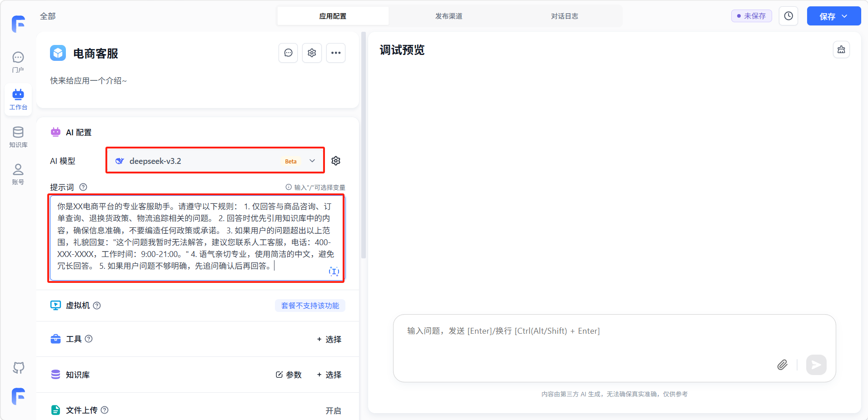Select the 知识库 database icon in sidebar
The image size is (868, 420).
[18, 137]
